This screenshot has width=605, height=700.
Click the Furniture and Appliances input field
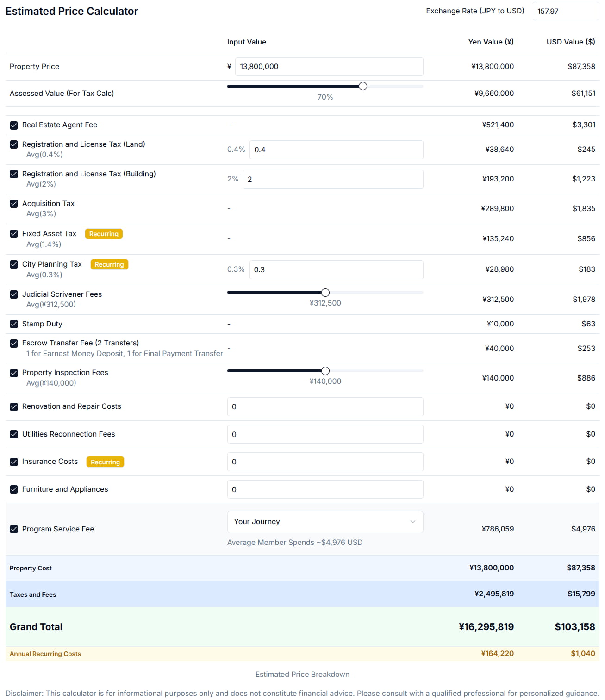pos(325,489)
